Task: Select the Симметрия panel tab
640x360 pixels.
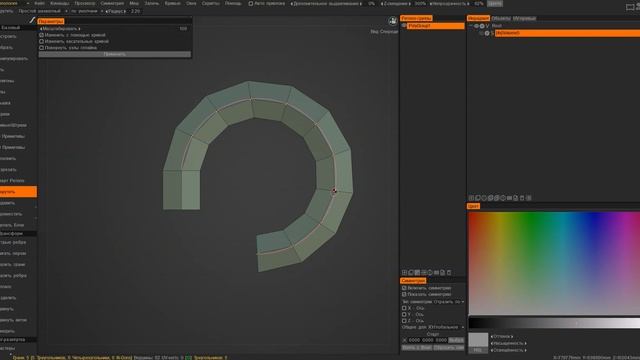Action: tap(413, 281)
